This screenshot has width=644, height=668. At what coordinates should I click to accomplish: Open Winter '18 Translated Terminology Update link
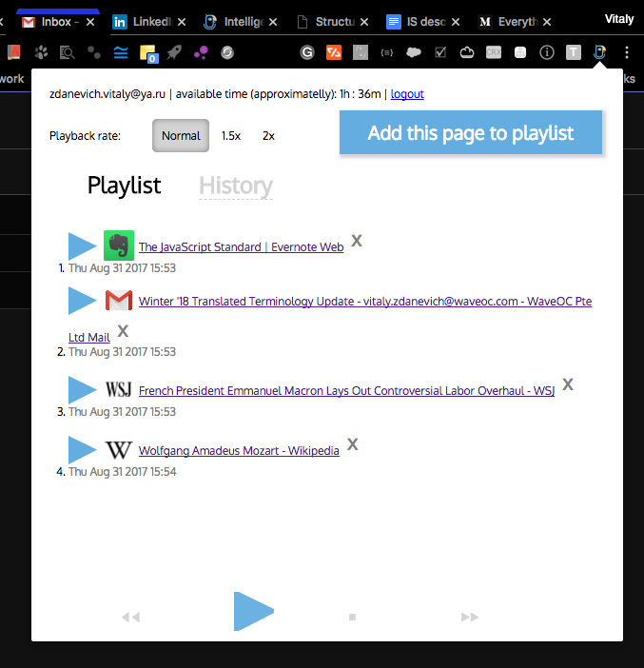[365, 302]
